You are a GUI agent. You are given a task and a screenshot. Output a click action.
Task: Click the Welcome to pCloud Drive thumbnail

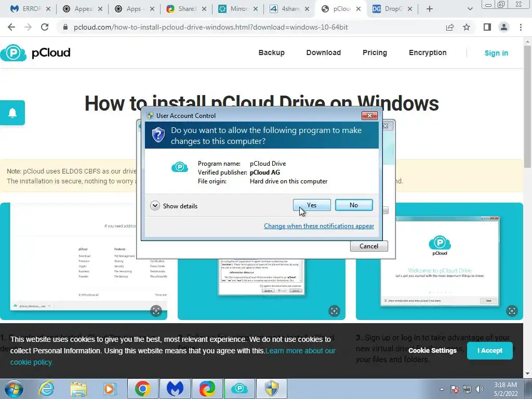[x=440, y=261]
